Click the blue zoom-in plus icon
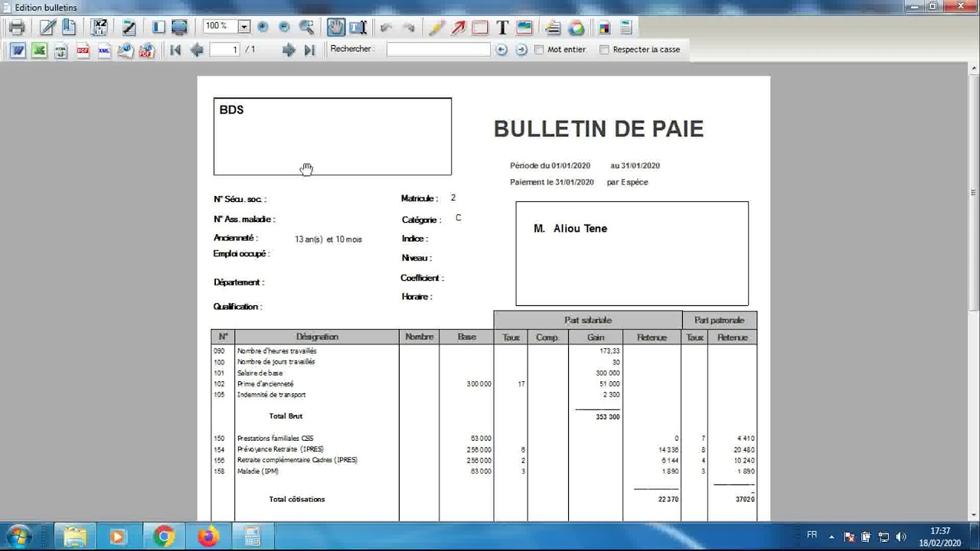 pos(263,28)
